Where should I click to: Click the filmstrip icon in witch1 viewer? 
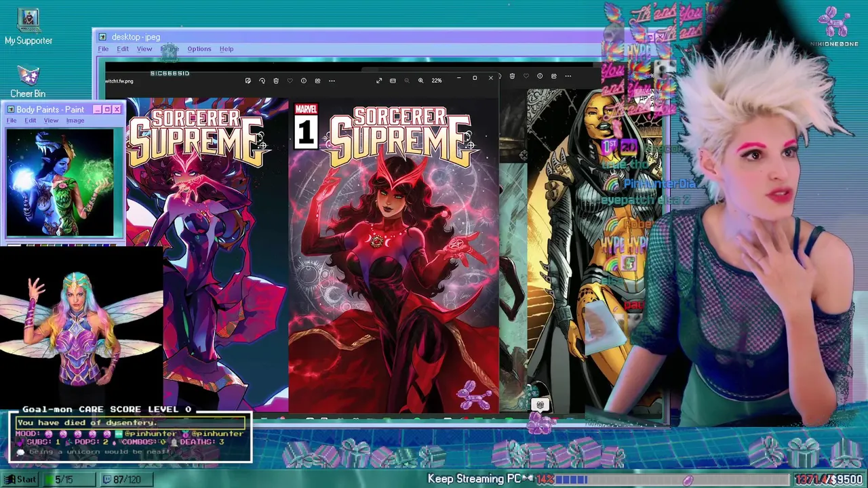pos(393,81)
